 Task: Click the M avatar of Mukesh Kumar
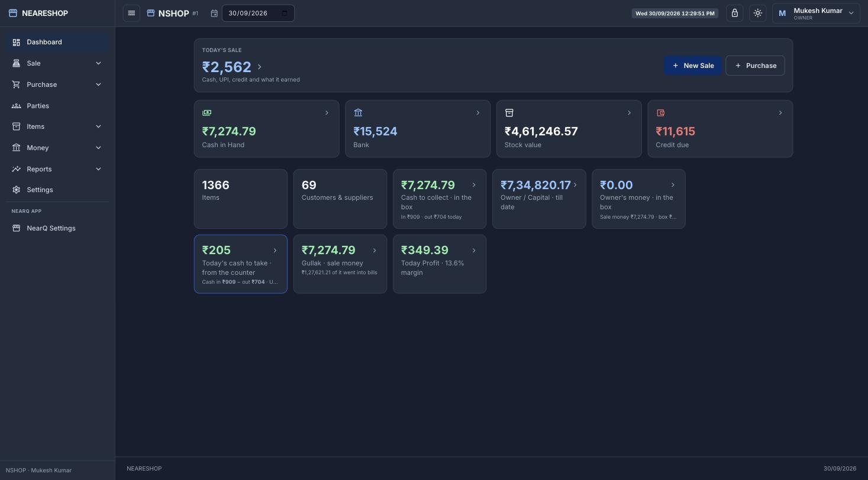tap(782, 13)
